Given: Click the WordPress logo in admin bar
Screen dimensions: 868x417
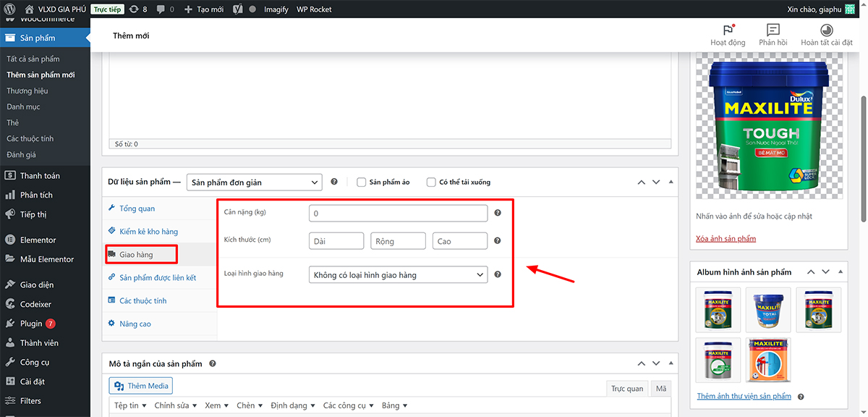Looking at the screenshot, I should tap(9, 9).
